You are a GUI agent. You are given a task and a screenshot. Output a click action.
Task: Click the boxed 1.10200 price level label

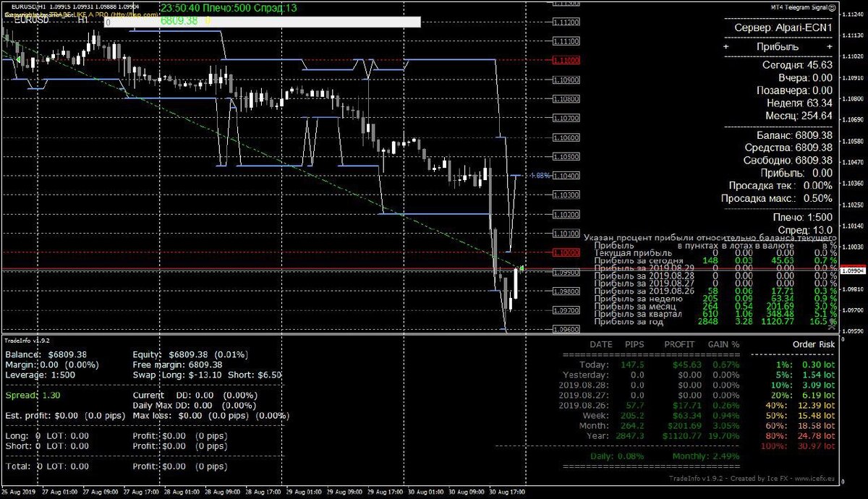pos(566,214)
